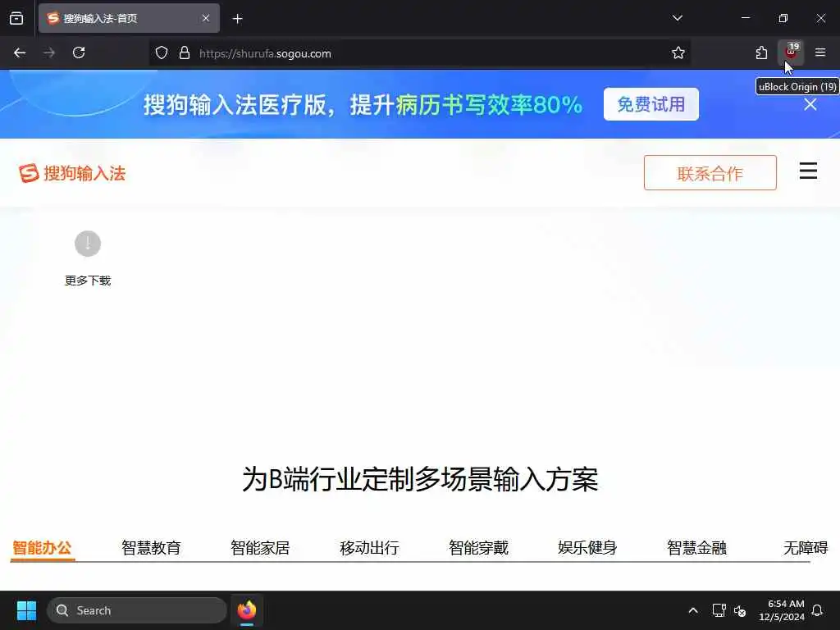Screen dimensions: 840x630
Task: Switch to the 智能家居 tab
Action: click(x=260, y=548)
